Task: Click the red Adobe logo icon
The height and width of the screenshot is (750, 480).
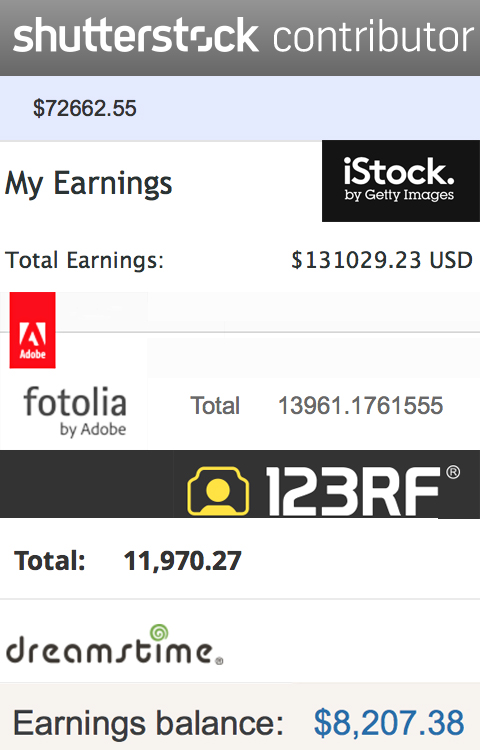Action: point(33,330)
